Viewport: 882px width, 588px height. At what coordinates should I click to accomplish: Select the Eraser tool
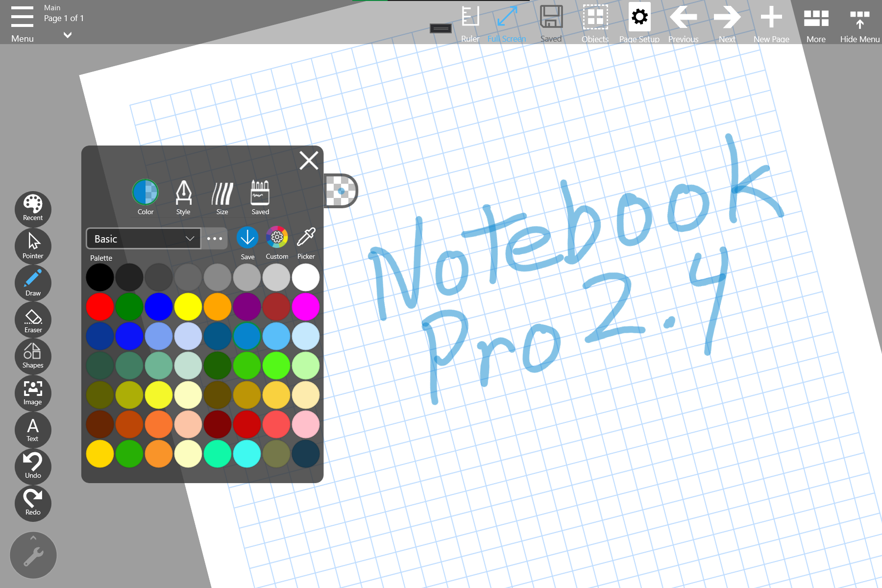33,319
